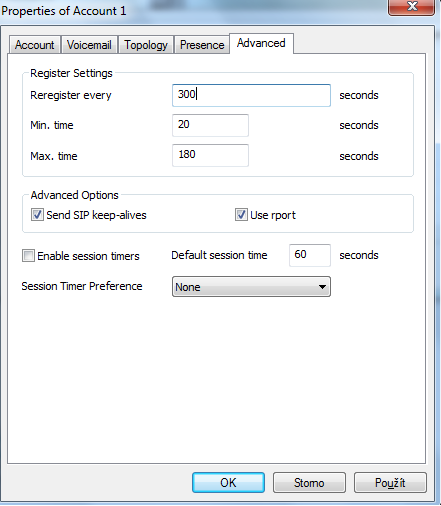Uncheck the Use rport option
441x506 pixels.
click(241, 215)
